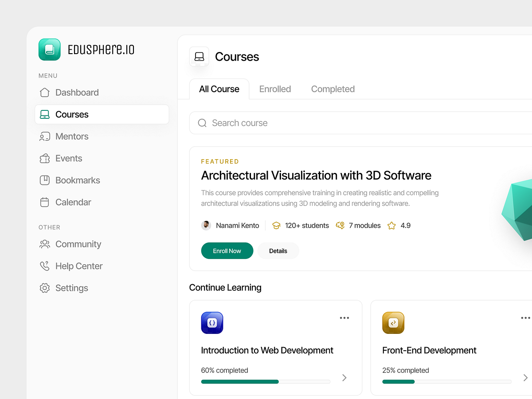532x399 pixels.
Task: Switch to the Completed tab
Action: [333, 89]
